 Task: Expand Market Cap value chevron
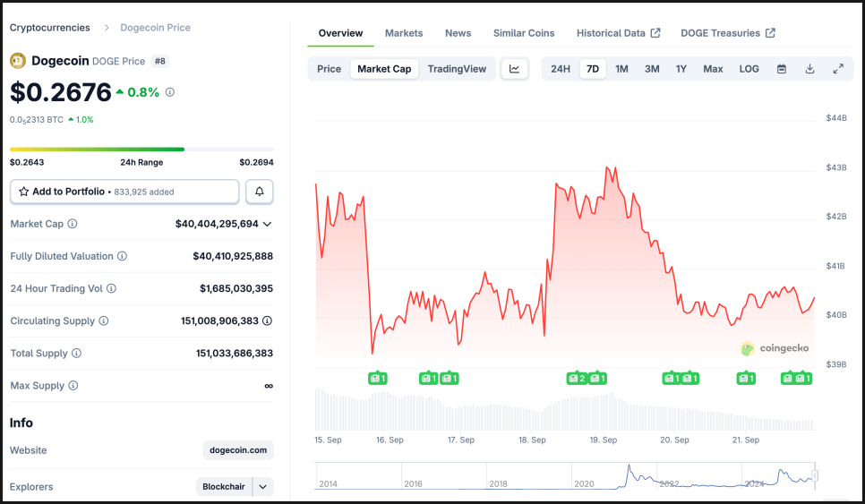pos(268,224)
